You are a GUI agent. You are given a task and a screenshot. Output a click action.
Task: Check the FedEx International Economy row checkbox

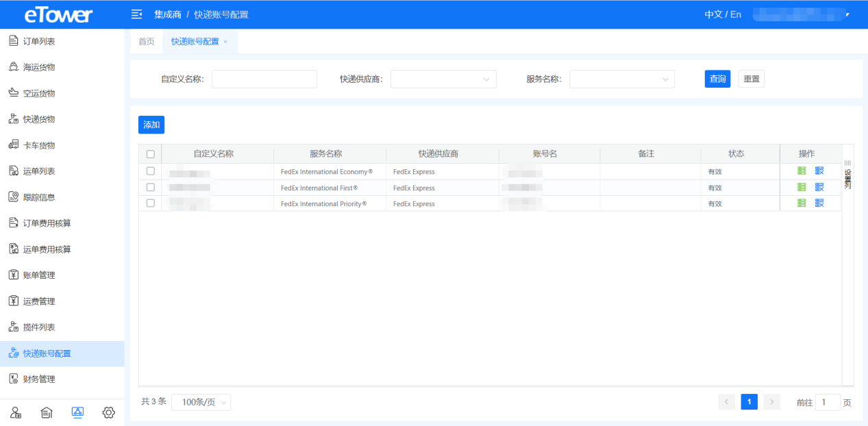click(x=151, y=171)
